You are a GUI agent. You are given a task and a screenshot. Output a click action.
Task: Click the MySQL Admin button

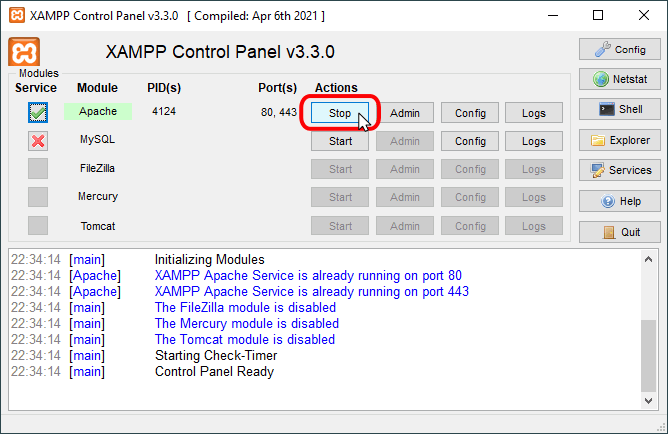[x=405, y=141]
